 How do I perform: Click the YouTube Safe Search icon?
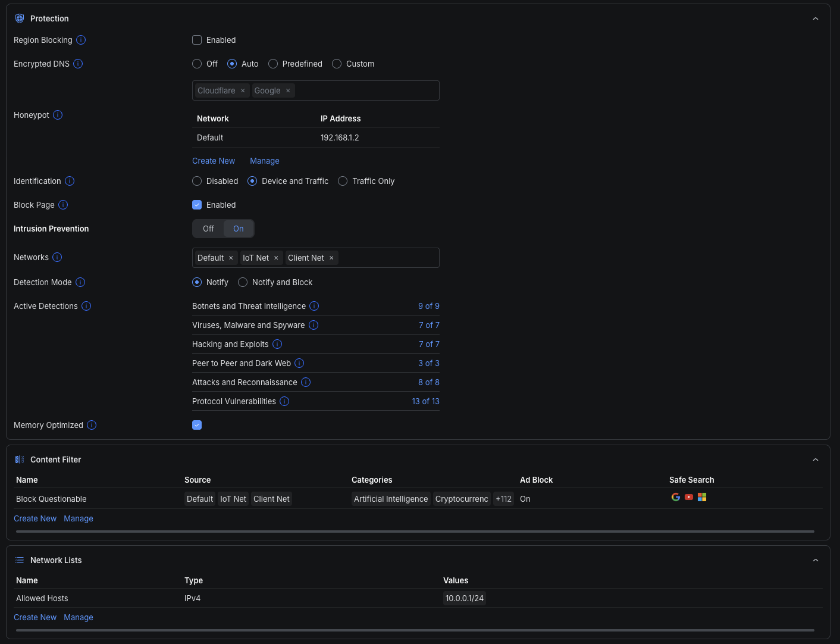click(x=689, y=496)
